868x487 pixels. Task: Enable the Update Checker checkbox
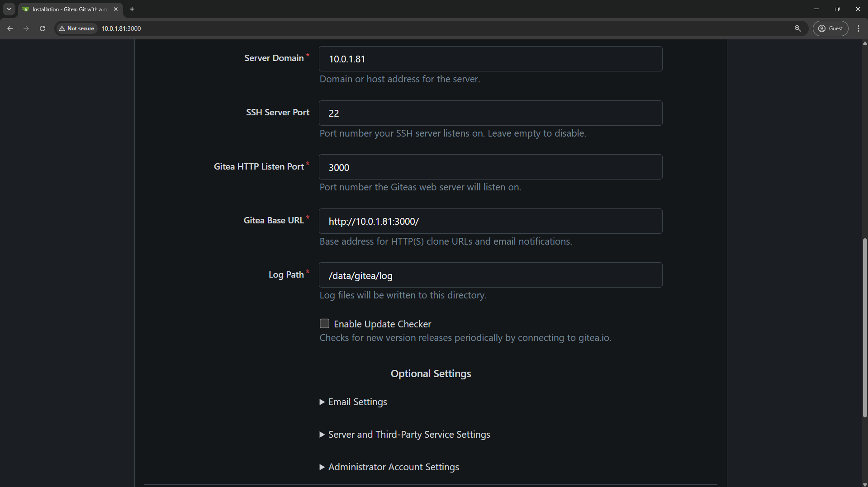[324, 323]
